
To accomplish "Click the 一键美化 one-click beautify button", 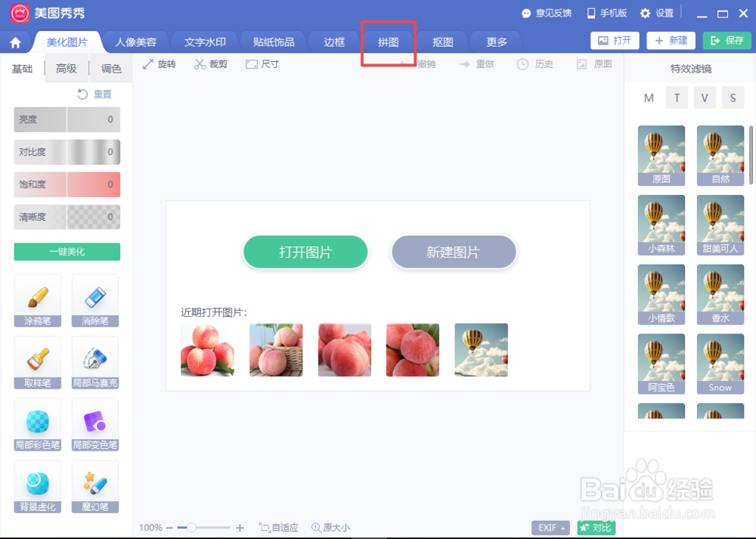I will pyautogui.click(x=67, y=250).
